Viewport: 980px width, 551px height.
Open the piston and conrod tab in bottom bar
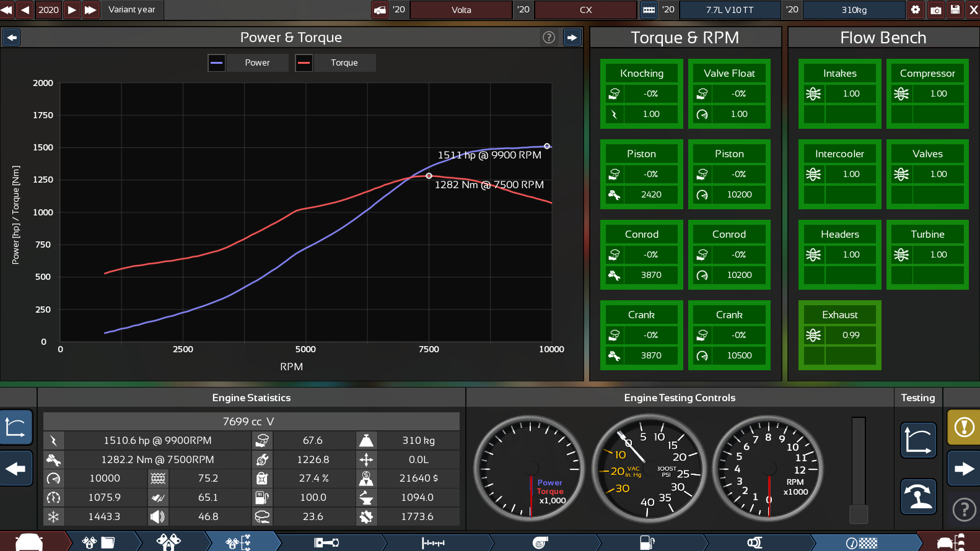[326, 542]
